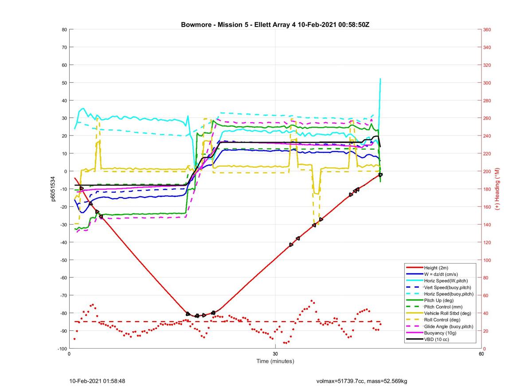Select the '-70' left axis tick label
This screenshot has width=532, height=392.
coord(63,295)
